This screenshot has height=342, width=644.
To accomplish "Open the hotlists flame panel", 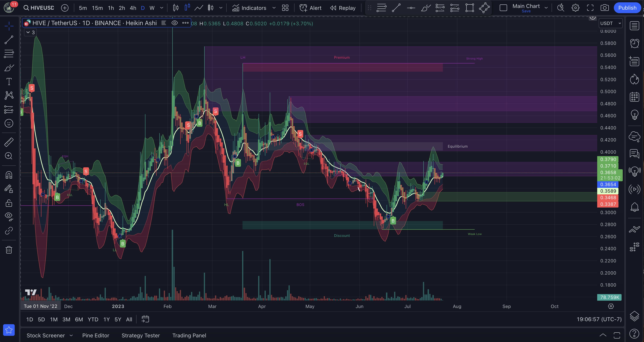I will click(635, 79).
